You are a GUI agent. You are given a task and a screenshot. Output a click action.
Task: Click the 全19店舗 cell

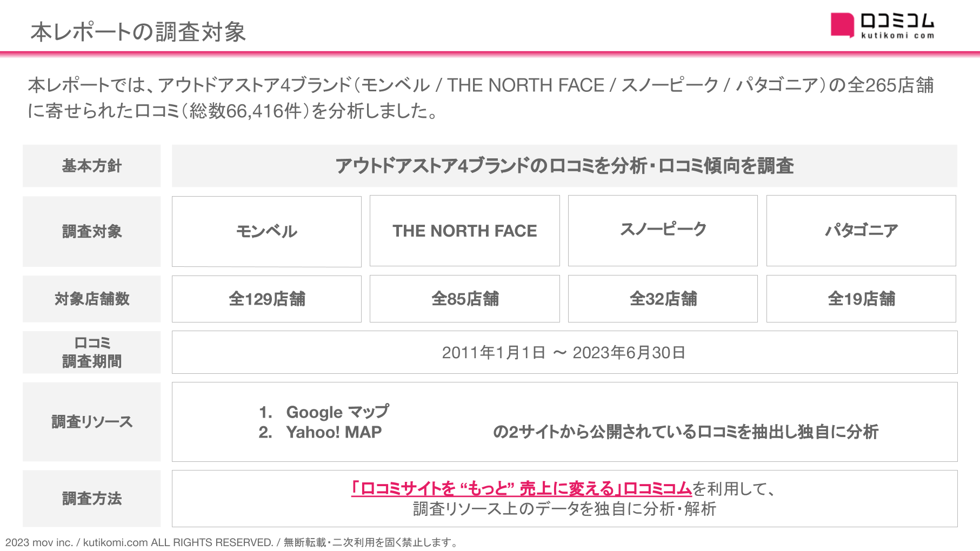pyautogui.click(x=861, y=299)
